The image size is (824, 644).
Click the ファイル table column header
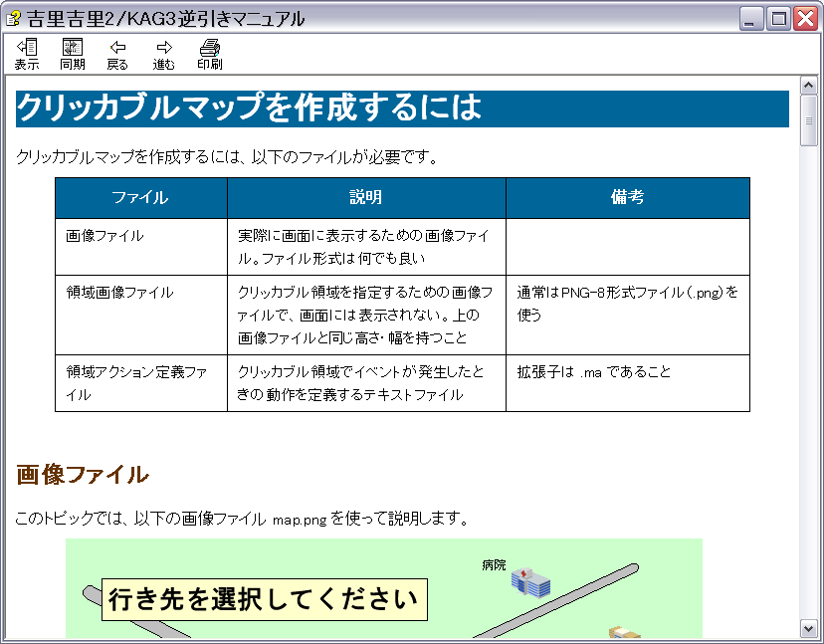140,198
